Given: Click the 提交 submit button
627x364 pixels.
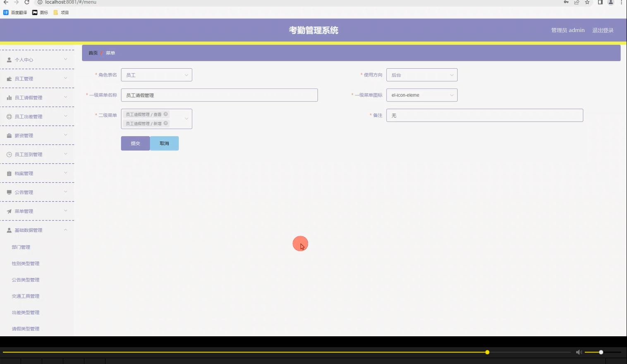Looking at the screenshot, I should pyautogui.click(x=135, y=144).
